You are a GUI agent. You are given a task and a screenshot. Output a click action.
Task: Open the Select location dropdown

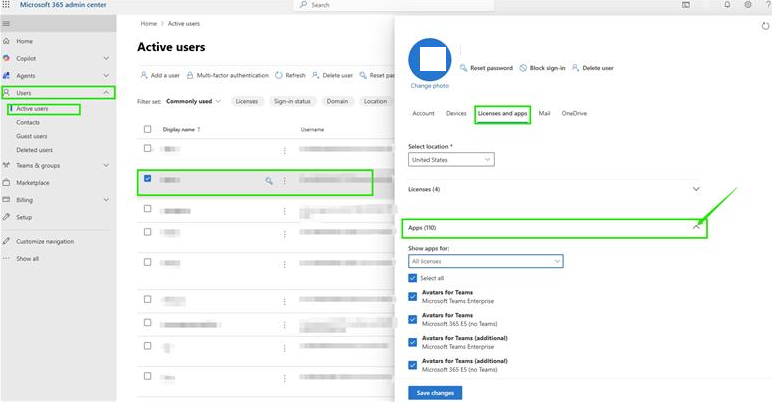point(451,160)
